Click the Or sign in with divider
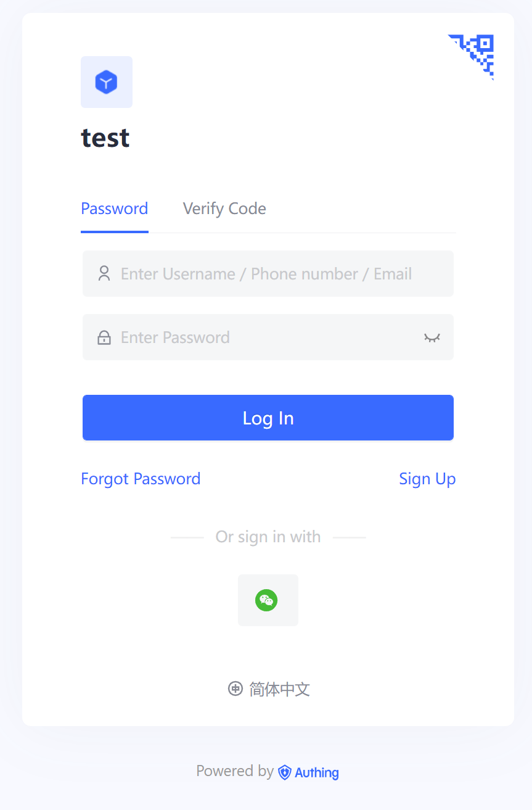The width and height of the screenshot is (532, 810). [268, 536]
